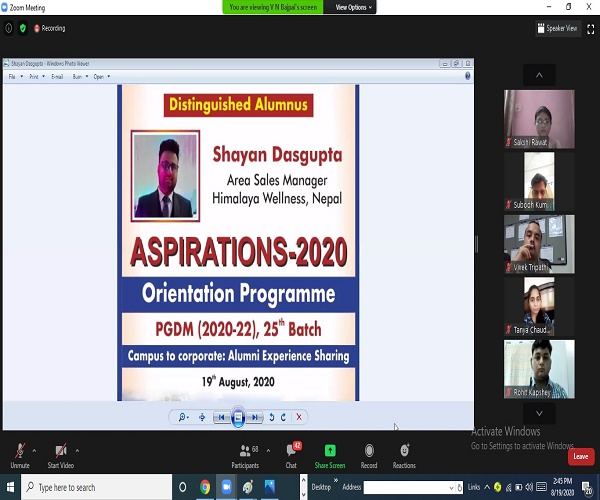Screen dimensions: 600x500
Task: Enter full screen mode in Zoom
Action: tap(590, 28)
